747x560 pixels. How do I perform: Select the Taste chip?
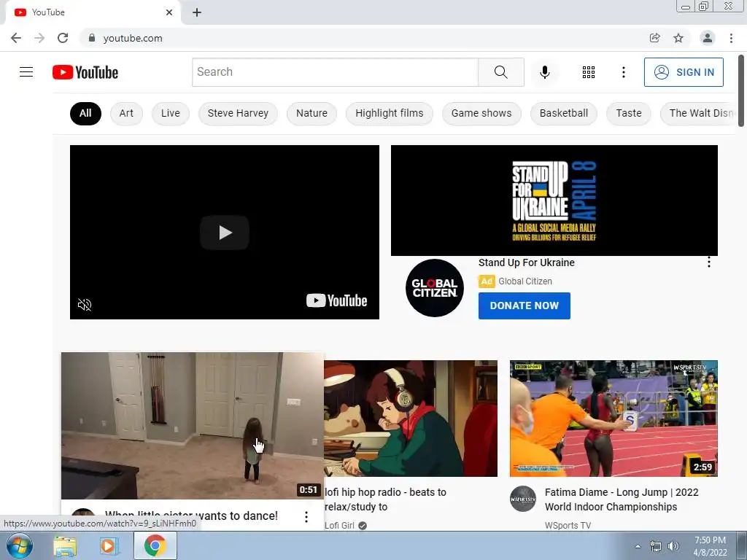[x=628, y=113]
